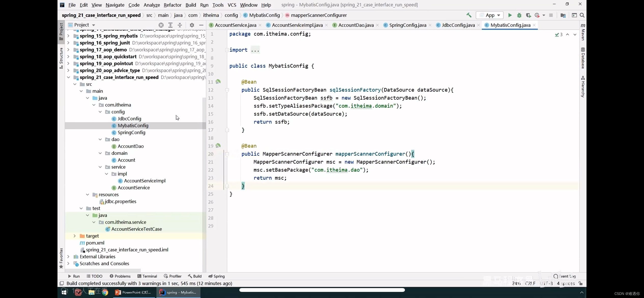The image size is (644, 298).
Task: Click the Project tree vertical scrollbar
Action: [x=204, y=185]
